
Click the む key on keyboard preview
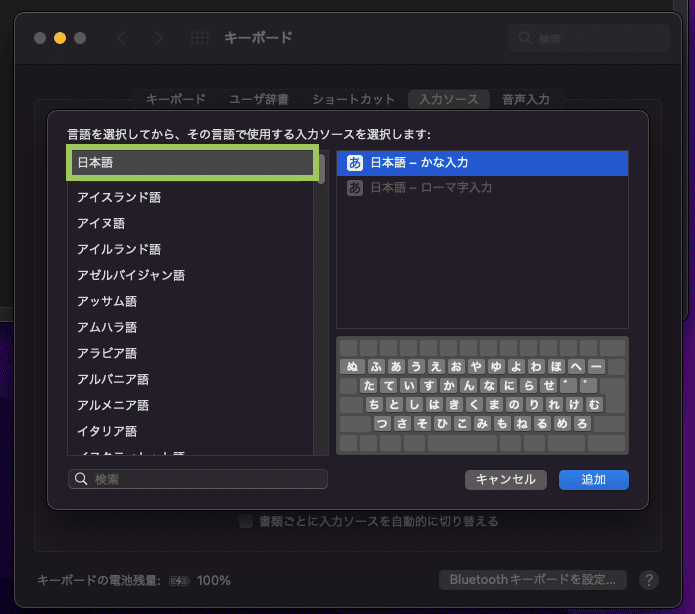click(x=594, y=405)
